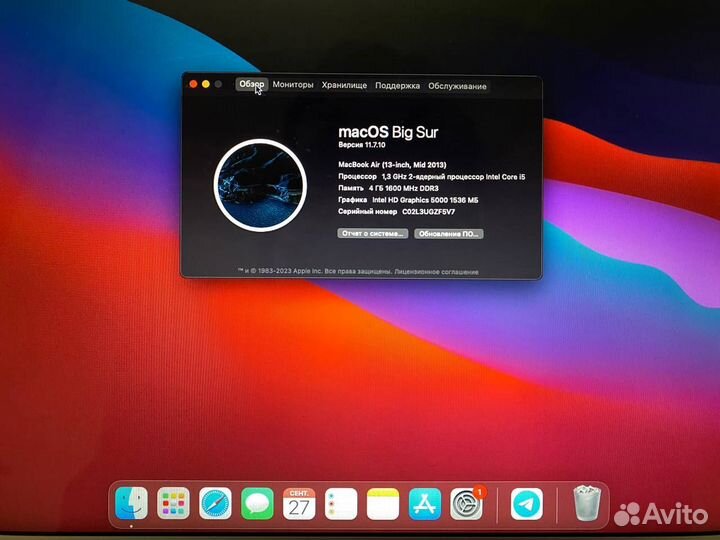720x540 pixels.
Task: Click the 1,3 GHz Intel Core i5 processor text
Action: 454,177
